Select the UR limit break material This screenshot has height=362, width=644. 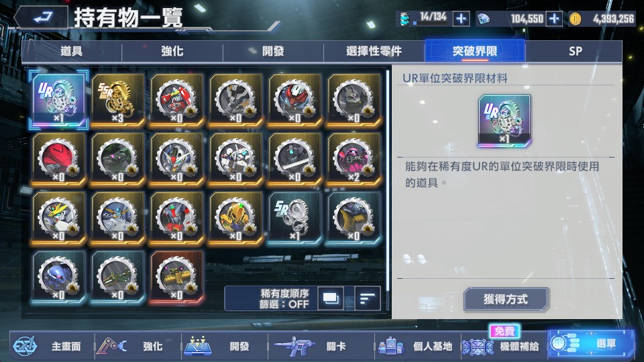58,100
